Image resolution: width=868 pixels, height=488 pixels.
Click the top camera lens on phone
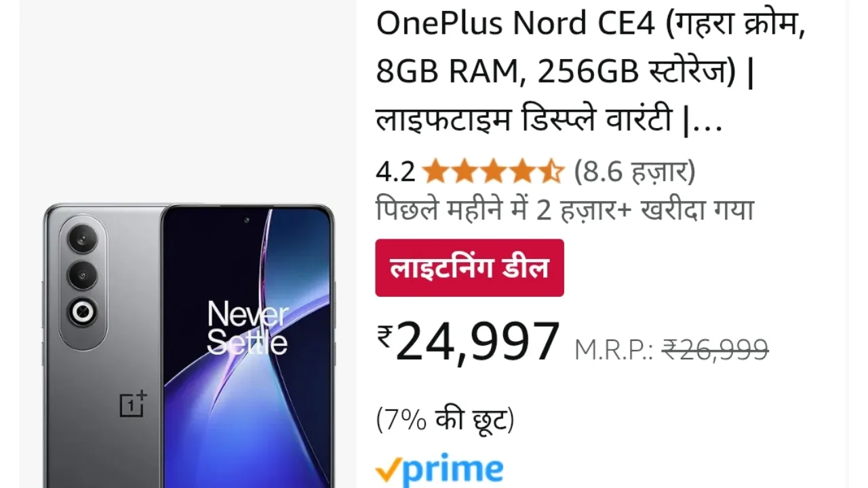click(83, 238)
